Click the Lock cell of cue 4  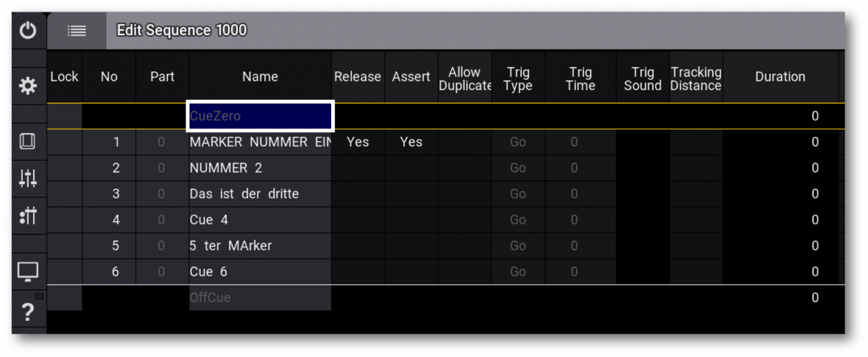(x=64, y=220)
